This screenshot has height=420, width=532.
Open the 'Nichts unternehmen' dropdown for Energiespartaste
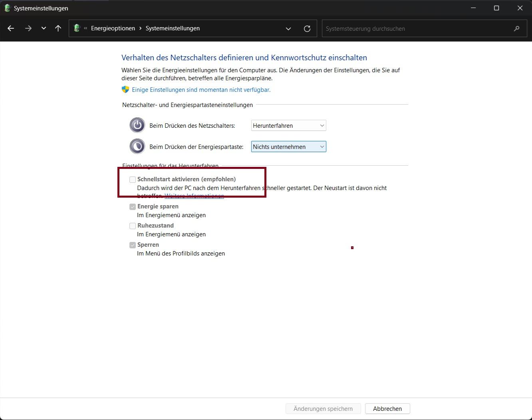pos(289,147)
